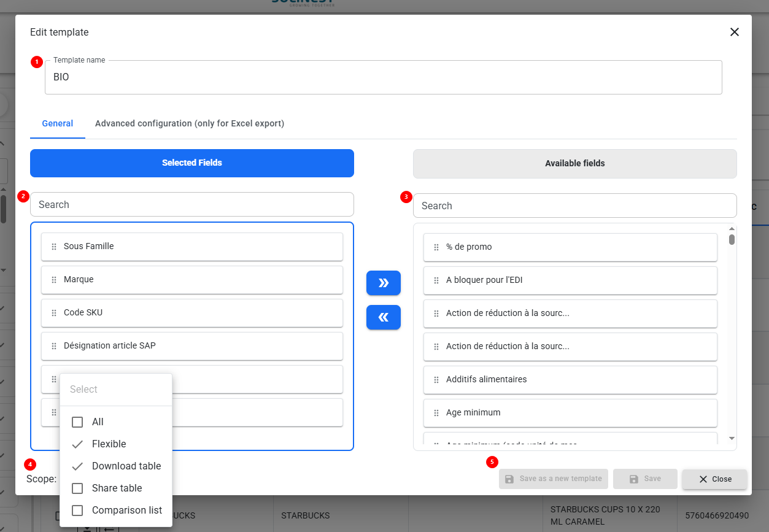The height and width of the screenshot is (532, 769).
Task: Click drag handle next to % de promo
Action: tap(436, 247)
